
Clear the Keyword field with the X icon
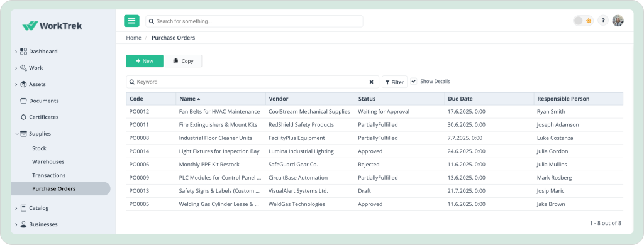(371, 82)
